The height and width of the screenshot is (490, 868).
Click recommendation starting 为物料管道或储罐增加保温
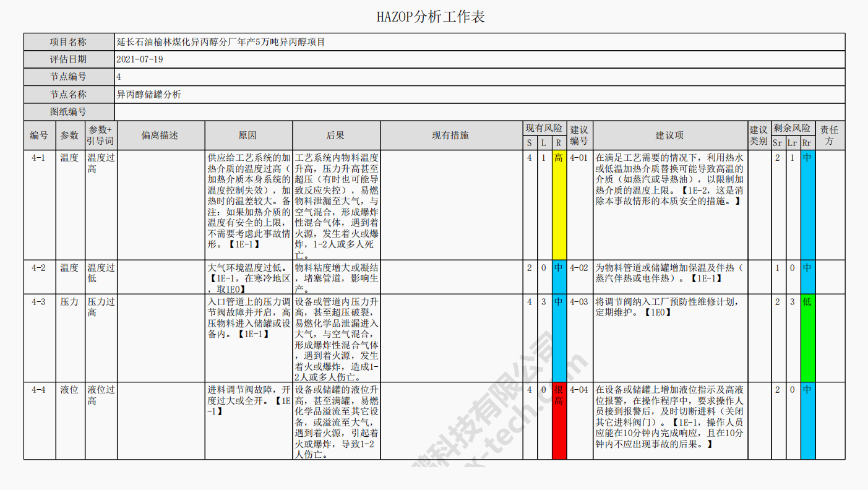click(x=671, y=277)
